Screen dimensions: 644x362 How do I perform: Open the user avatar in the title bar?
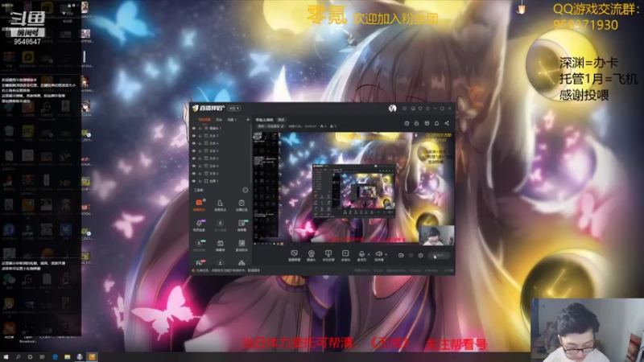pos(392,108)
